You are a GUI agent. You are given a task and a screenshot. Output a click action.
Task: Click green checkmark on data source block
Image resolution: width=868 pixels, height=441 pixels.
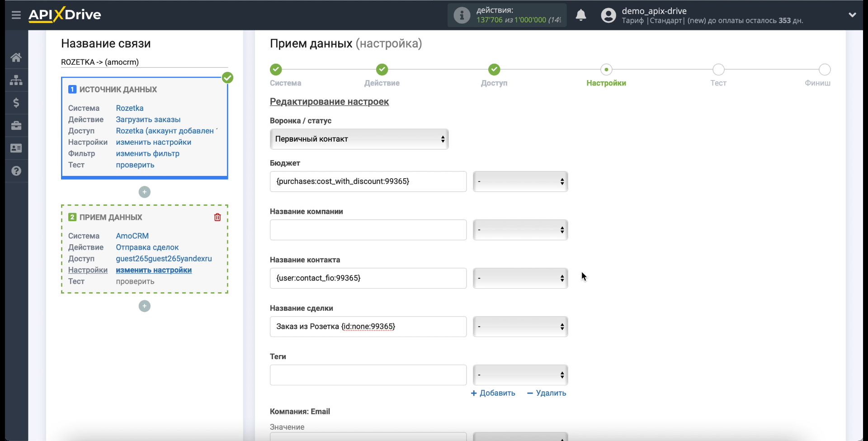click(228, 78)
